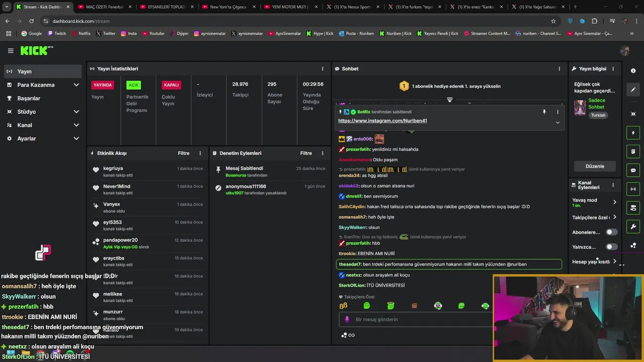The width and height of the screenshot is (644, 362).
Task: Click the three-dots bubbles icon in right sidebar
Action: [x=633, y=245]
